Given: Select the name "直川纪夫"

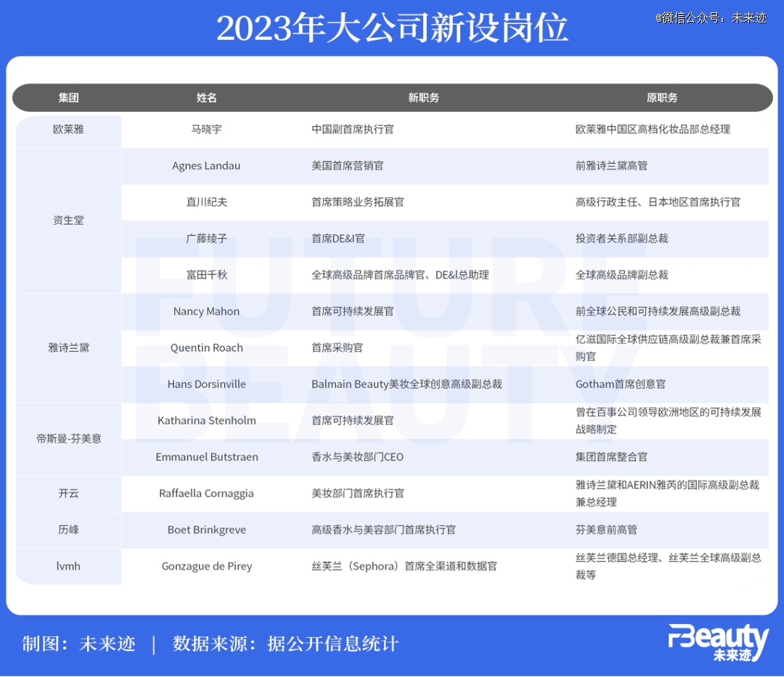Looking at the screenshot, I should [x=206, y=202].
